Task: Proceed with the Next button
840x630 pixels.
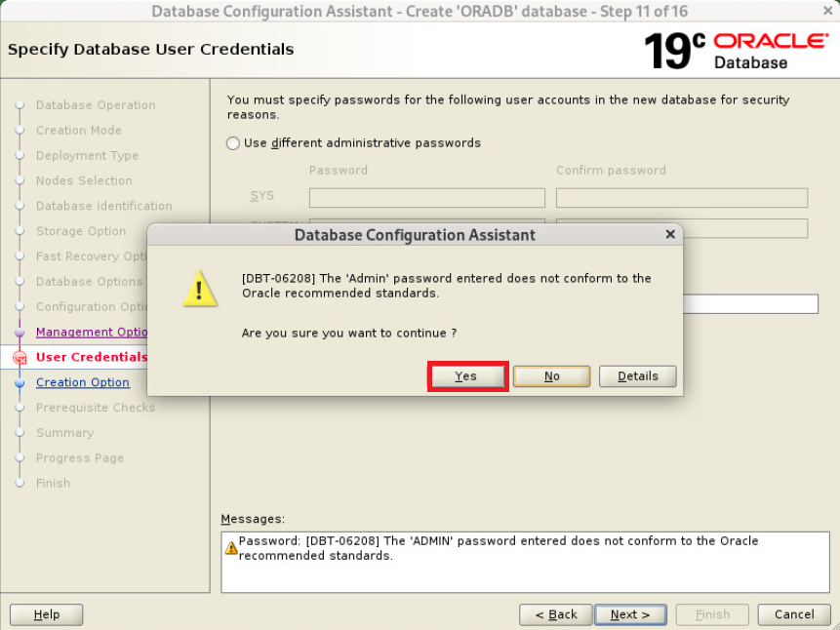Action: [x=630, y=614]
